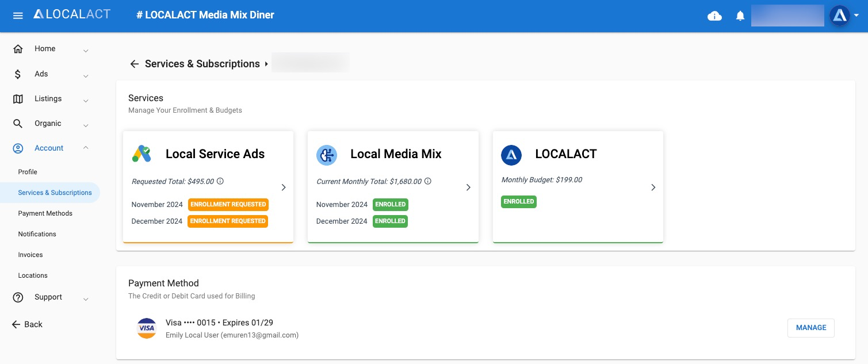868x364 pixels.
Task: Expand the Support sidebar section
Action: [x=86, y=298]
